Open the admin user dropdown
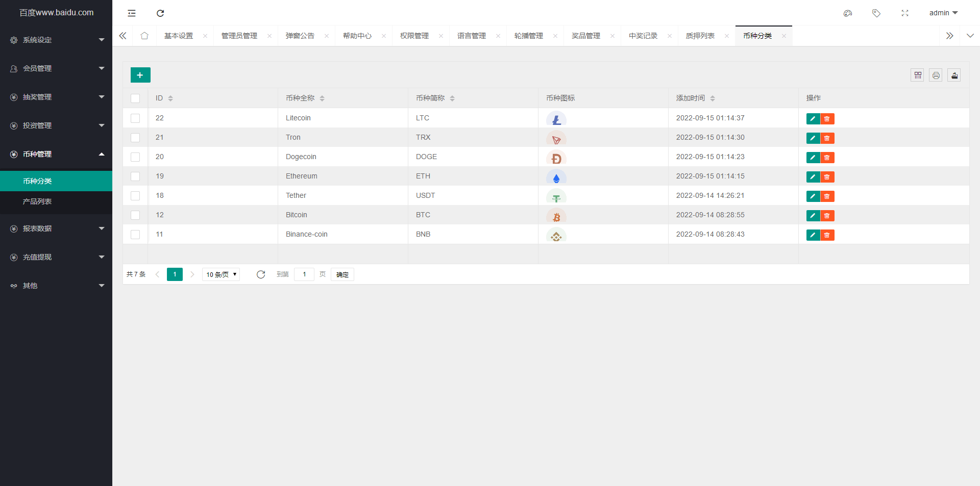This screenshot has width=980, height=486. click(x=943, y=13)
